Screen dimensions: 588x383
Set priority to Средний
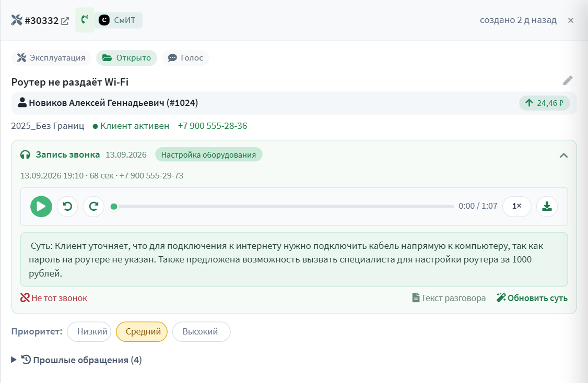click(x=142, y=332)
